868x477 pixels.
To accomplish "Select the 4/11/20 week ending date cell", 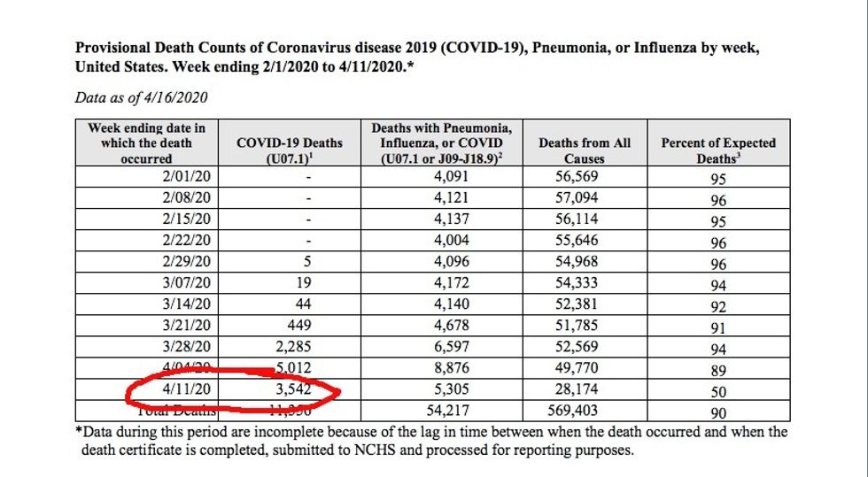I will (182, 389).
